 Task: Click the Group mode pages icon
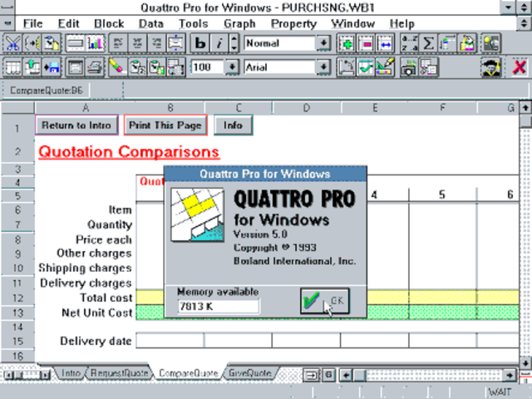coord(175,67)
